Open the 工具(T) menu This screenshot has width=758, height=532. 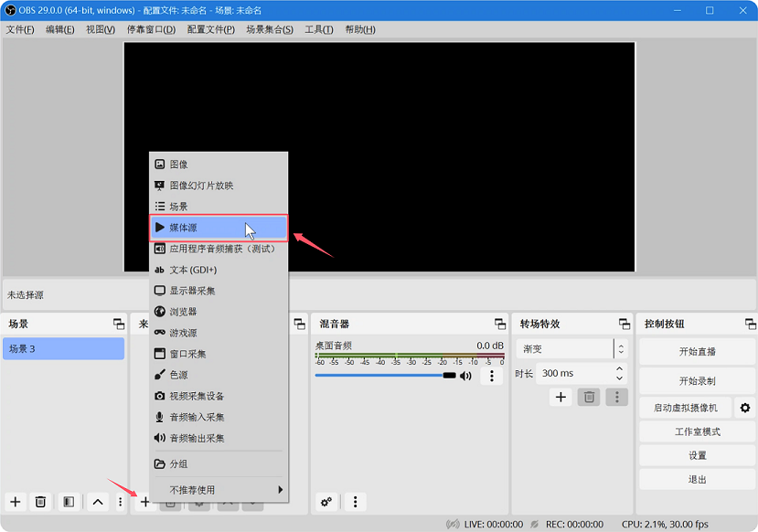(319, 29)
